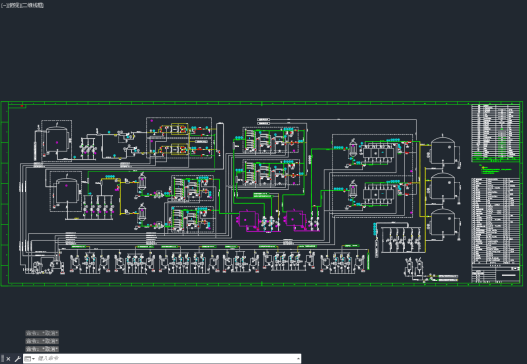This screenshot has width=527, height=364.
Task: Open command line customize wrench menu
Action: tap(17, 359)
